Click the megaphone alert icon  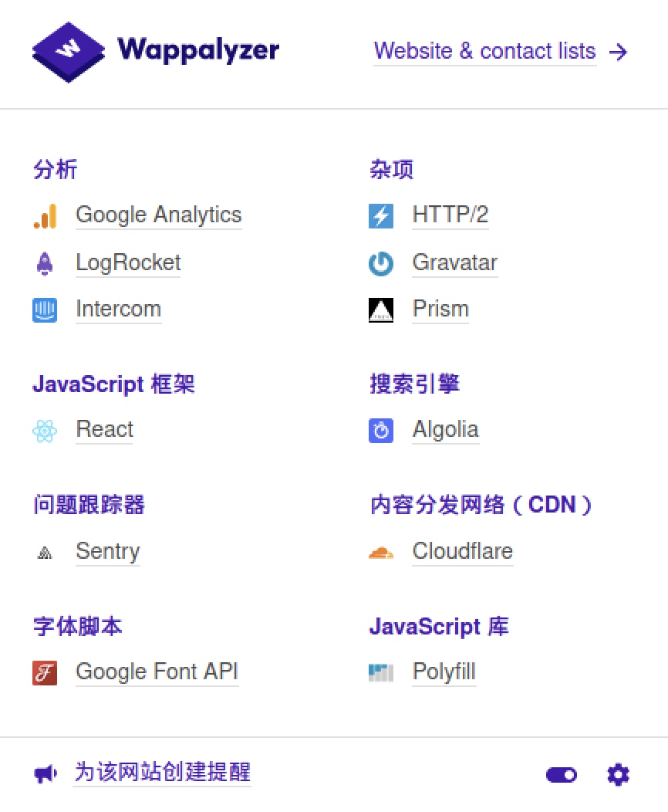(46, 774)
